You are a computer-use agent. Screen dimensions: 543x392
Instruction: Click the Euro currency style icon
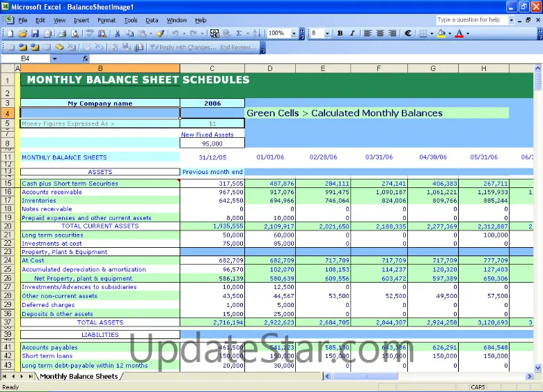[407, 33]
